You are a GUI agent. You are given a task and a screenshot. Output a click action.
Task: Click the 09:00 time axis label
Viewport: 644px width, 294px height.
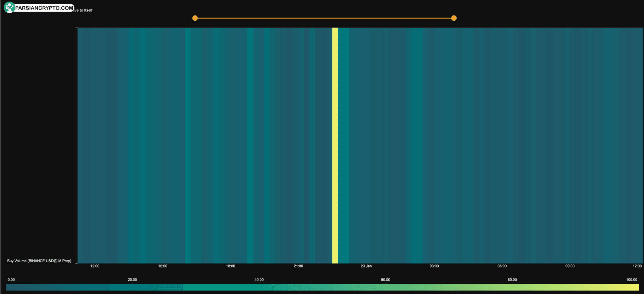[570, 266]
